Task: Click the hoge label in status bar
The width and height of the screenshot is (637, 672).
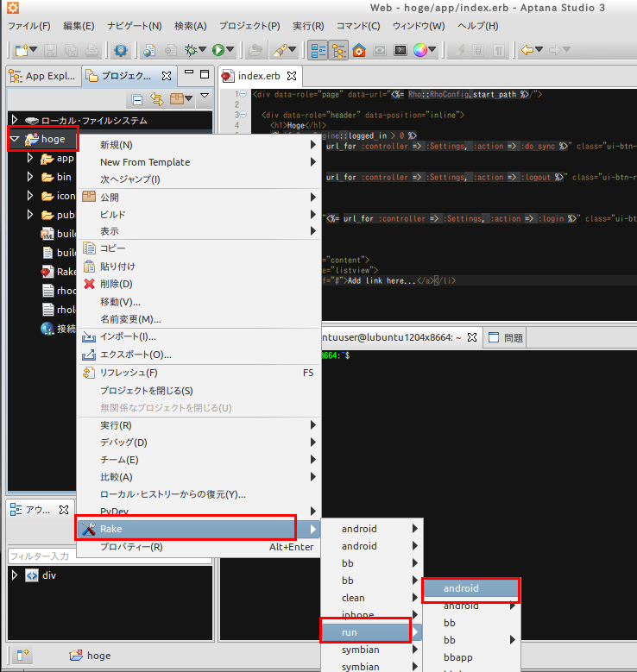Action: coord(98,656)
